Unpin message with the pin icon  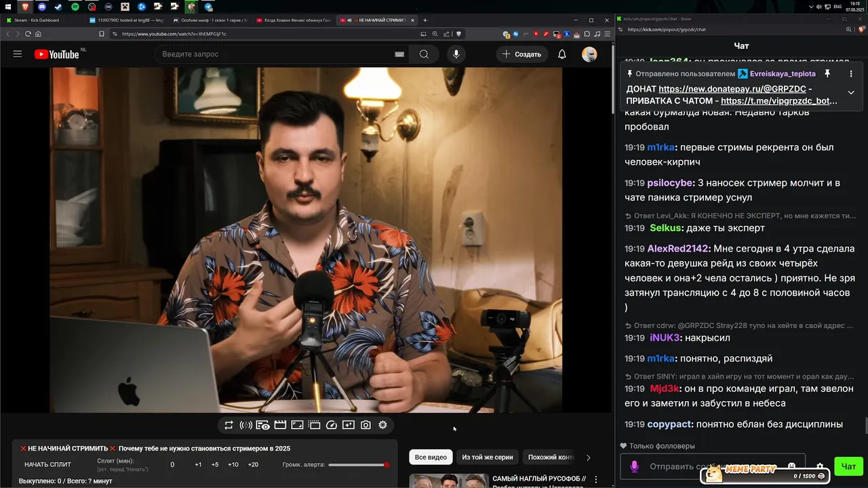827,73
